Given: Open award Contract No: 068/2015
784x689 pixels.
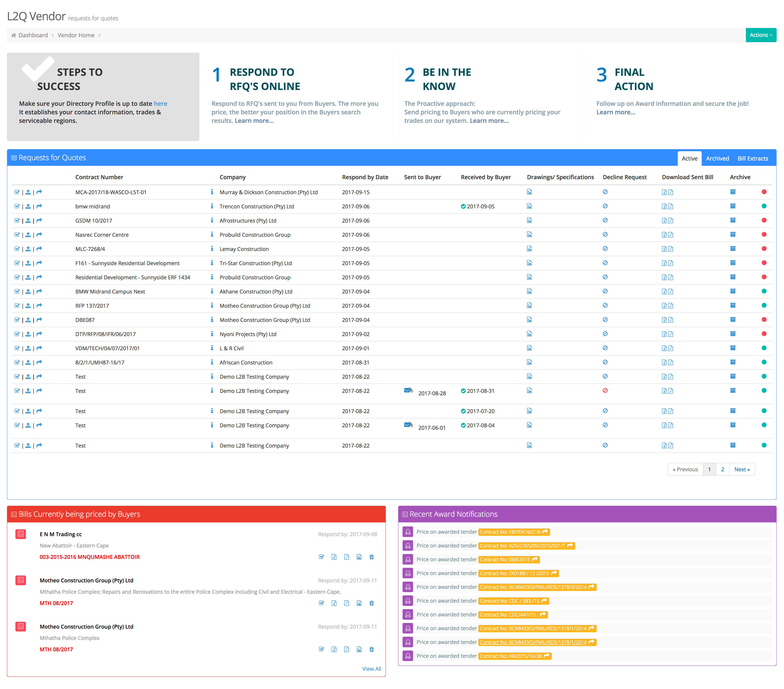Looking at the screenshot, I should tap(509, 559).
